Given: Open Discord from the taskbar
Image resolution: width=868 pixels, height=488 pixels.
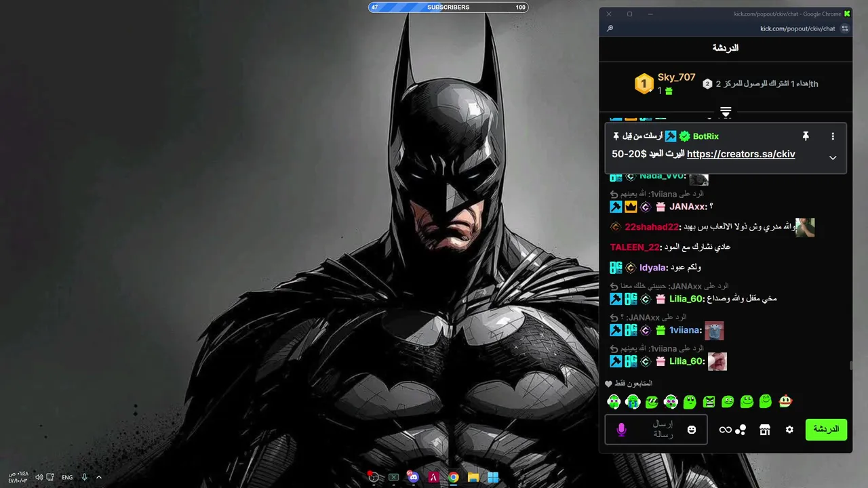Looking at the screenshot, I should [413, 477].
